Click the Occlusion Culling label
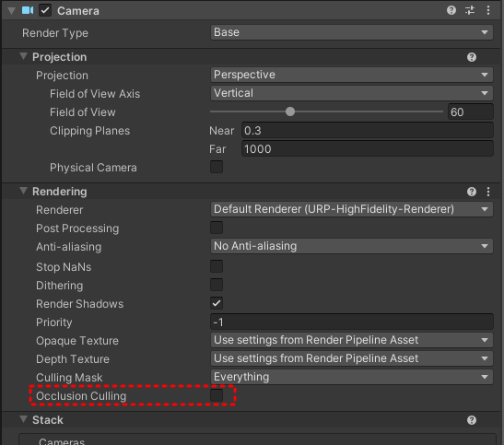Image resolution: width=504 pixels, height=445 pixels. tap(81, 396)
